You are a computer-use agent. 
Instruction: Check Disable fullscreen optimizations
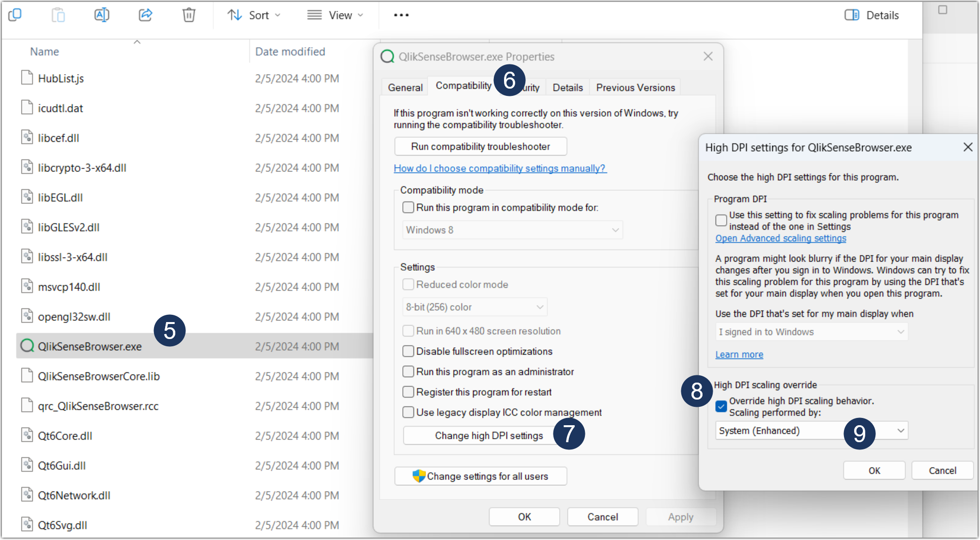tap(408, 351)
